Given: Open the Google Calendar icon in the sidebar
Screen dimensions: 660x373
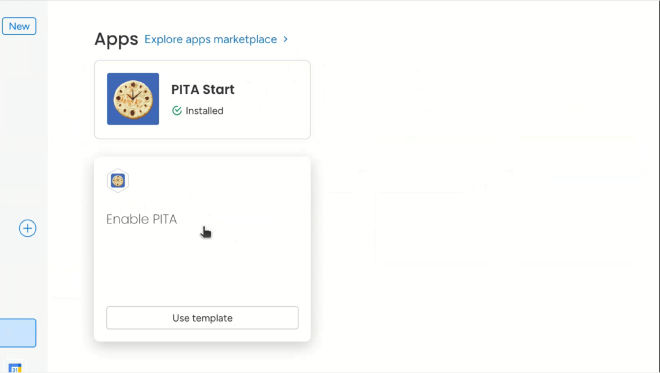Looking at the screenshot, I should (15, 368).
